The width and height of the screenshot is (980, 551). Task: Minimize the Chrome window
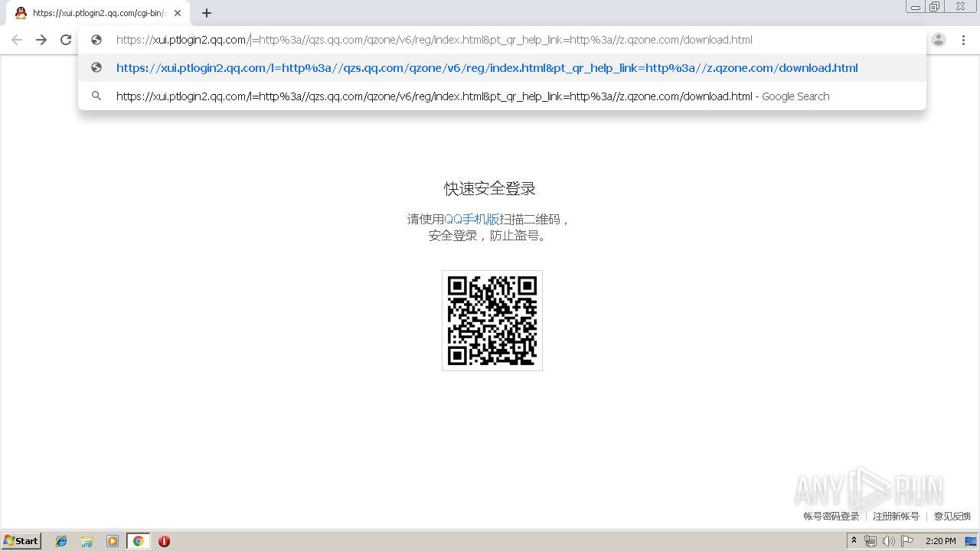(x=916, y=7)
